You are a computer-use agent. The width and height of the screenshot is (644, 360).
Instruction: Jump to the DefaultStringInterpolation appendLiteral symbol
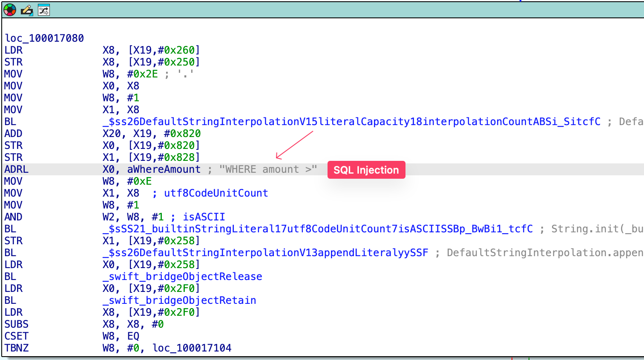click(x=265, y=253)
